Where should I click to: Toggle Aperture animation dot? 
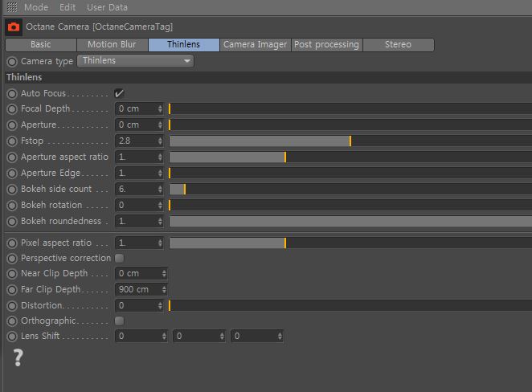pyautogui.click(x=12, y=125)
